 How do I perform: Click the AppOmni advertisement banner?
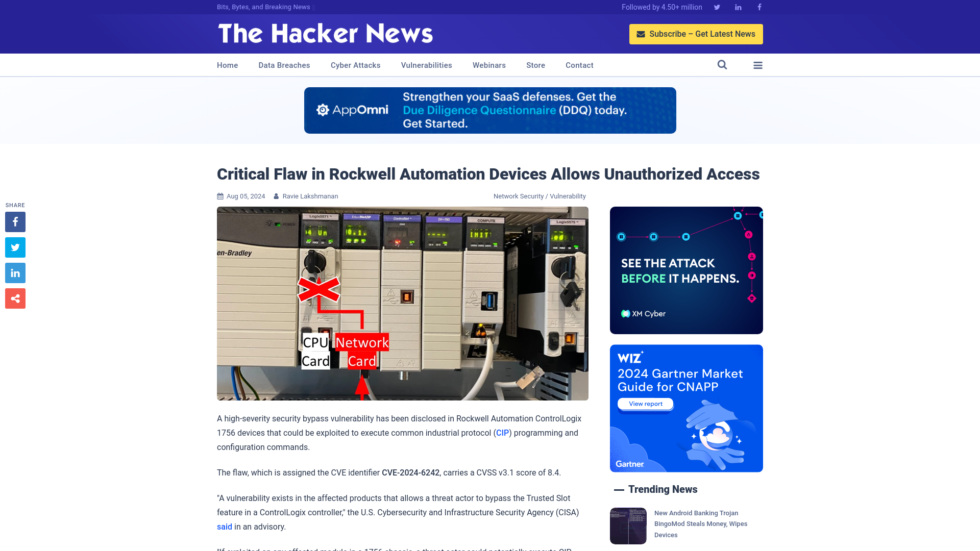[x=490, y=110]
